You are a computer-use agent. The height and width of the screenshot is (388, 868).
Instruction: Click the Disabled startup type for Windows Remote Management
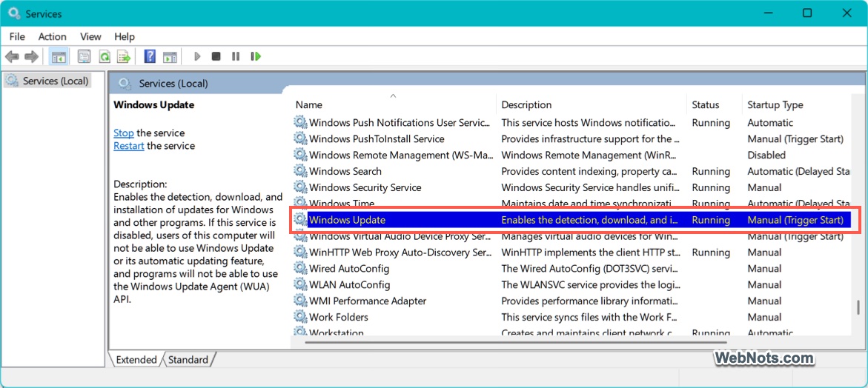(x=766, y=155)
